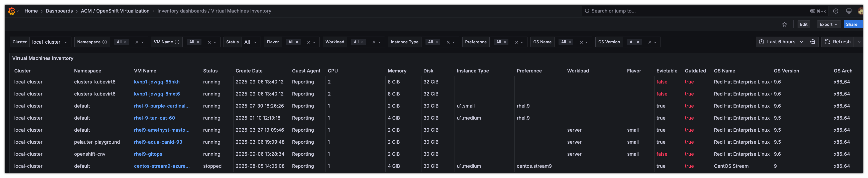The height and width of the screenshot is (178, 868).
Task: Star this dashboard as favorite
Action: click(785, 24)
